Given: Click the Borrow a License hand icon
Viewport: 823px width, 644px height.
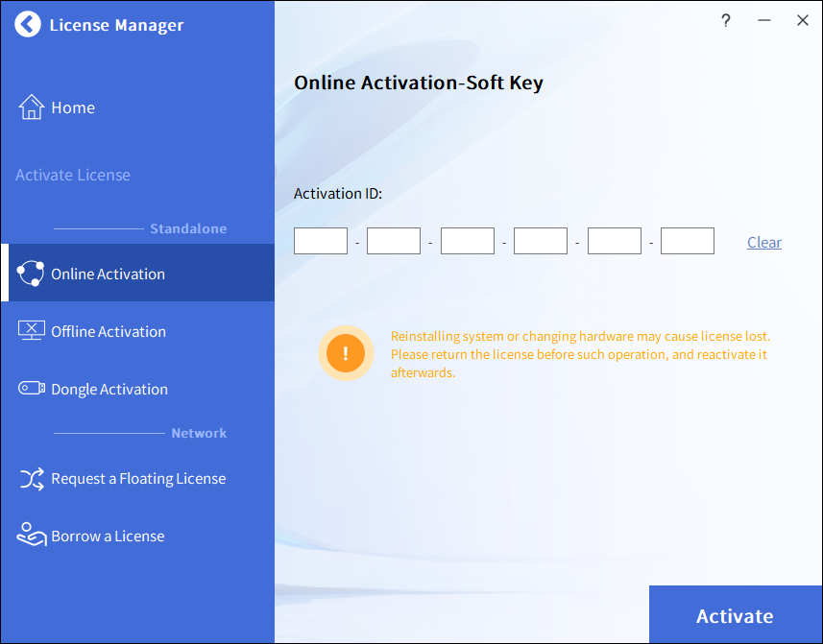Looking at the screenshot, I should (x=32, y=536).
